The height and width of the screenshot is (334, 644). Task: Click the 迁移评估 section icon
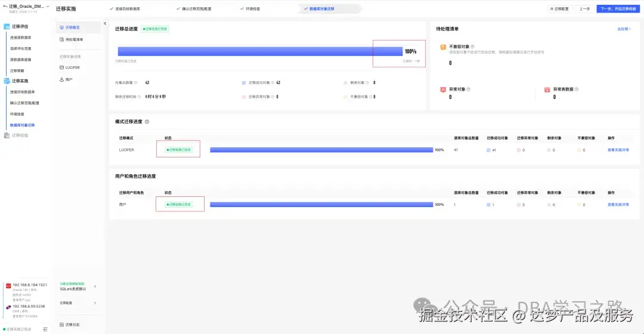[x=7, y=26]
